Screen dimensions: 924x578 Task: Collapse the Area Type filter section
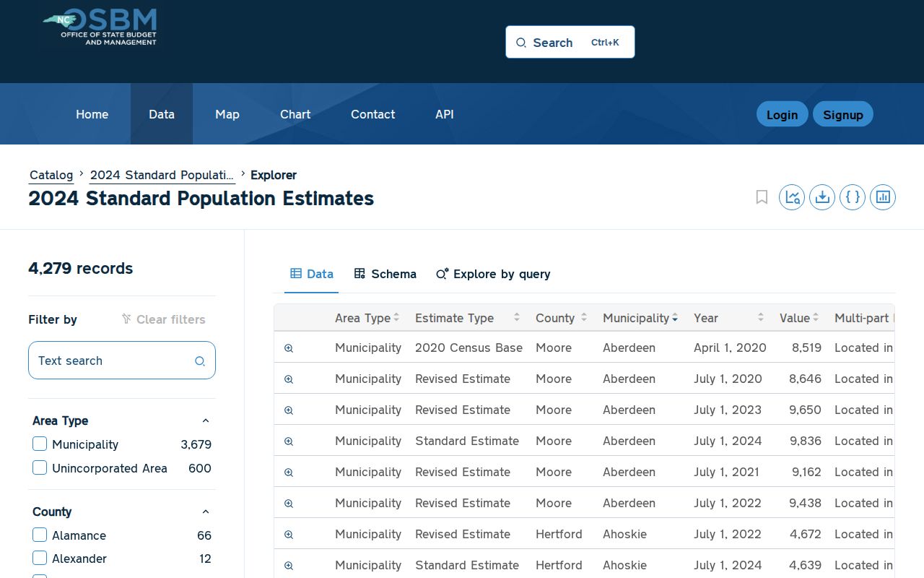pyautogui.click(x=206, y=420)
